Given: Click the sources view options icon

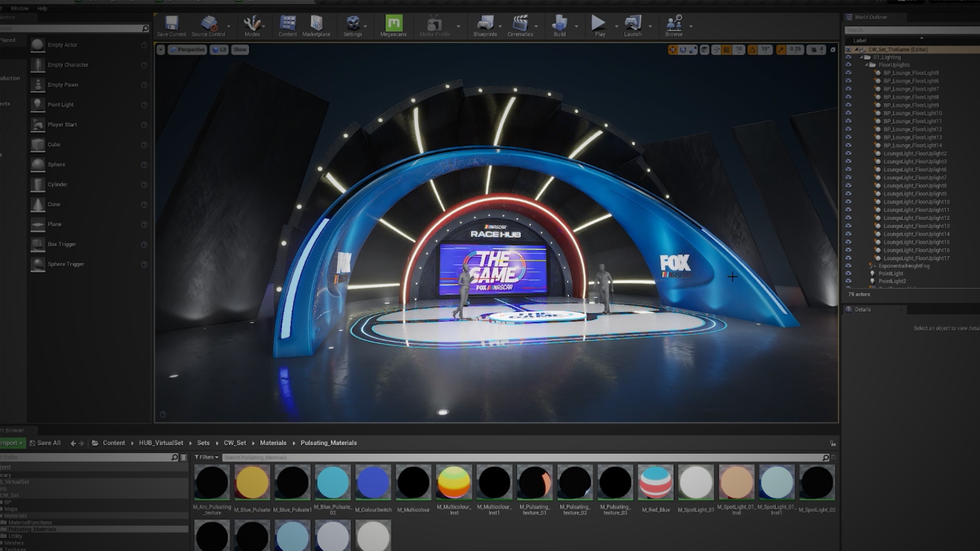Looking at the screenshot, I should pos(184,458).
